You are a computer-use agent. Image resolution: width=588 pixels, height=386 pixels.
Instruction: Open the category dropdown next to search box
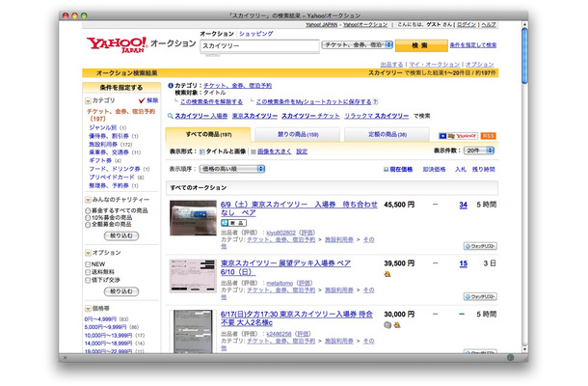point(357,44)
